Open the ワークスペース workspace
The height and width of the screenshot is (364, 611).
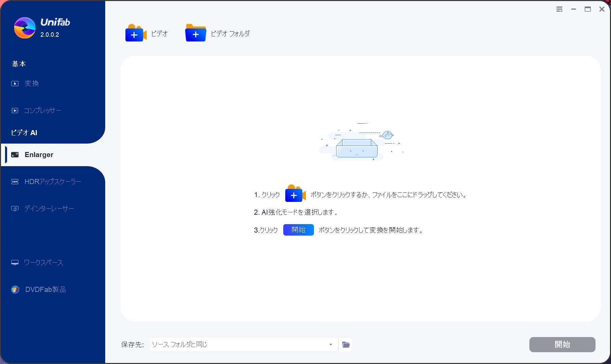[x=43, y=263]
